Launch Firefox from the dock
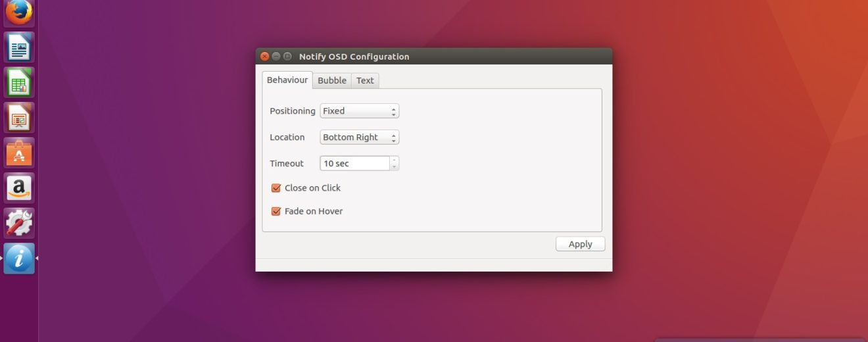The width and height of the screenshot is (868, 342). (x=19, y=13)
